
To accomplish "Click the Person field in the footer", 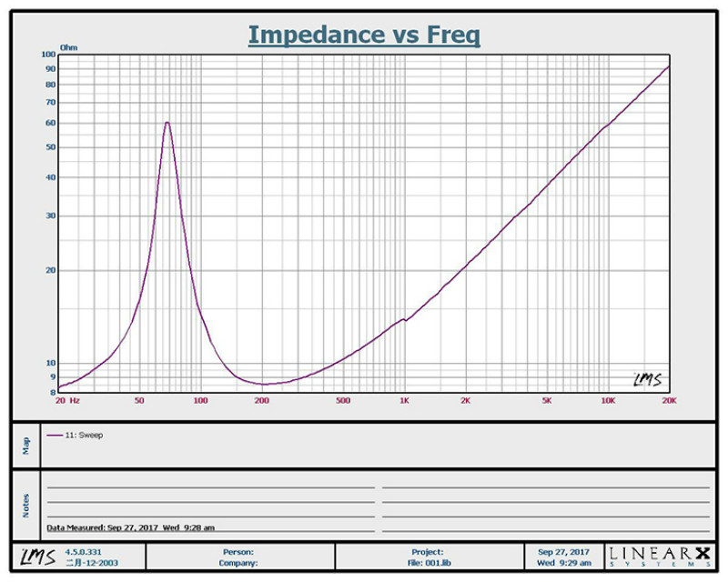I will click(x=238, y=551).
